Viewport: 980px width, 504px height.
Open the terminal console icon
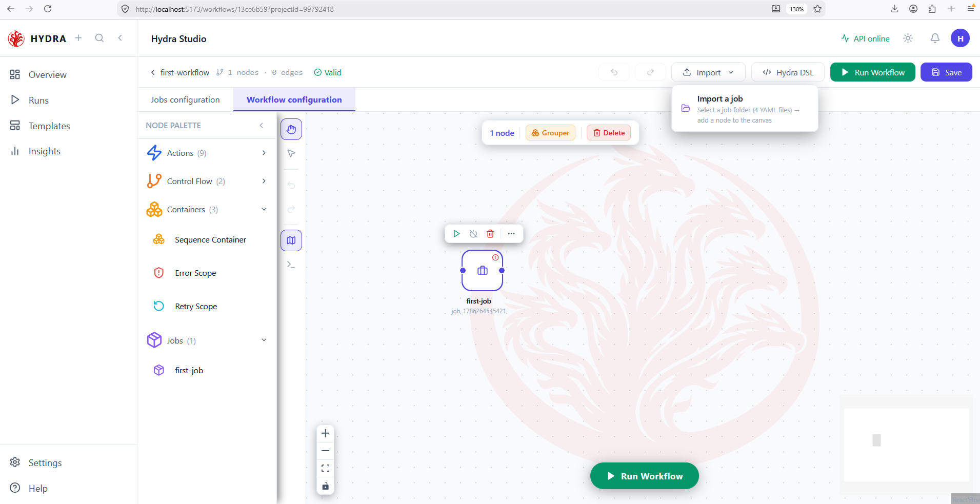291,265
